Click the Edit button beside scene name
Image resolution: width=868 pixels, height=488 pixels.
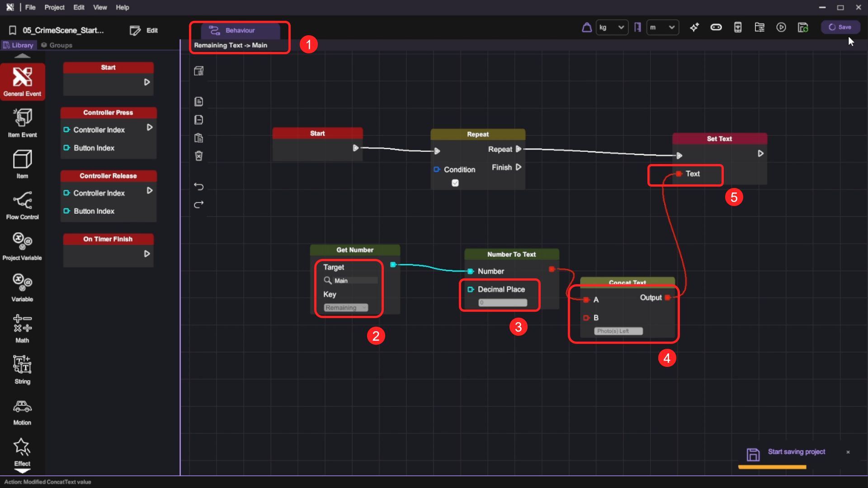click(144, 30)
